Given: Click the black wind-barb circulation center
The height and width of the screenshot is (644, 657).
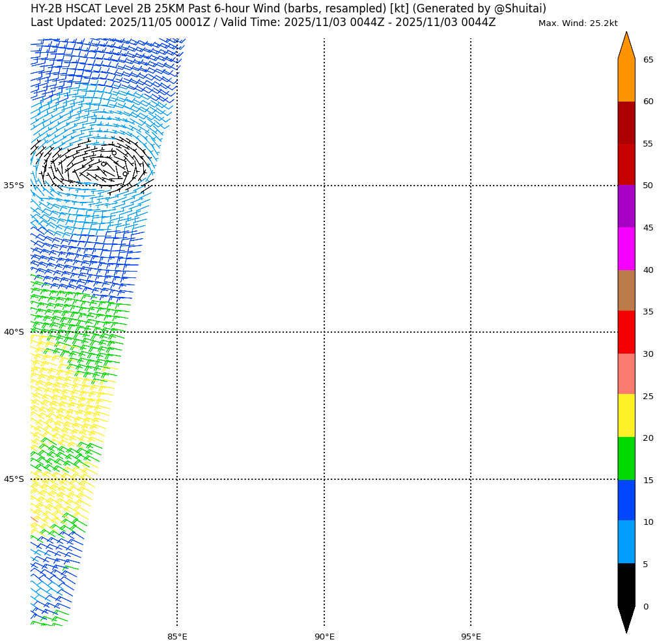Looking at the screenshot, I should click(98, 165).
